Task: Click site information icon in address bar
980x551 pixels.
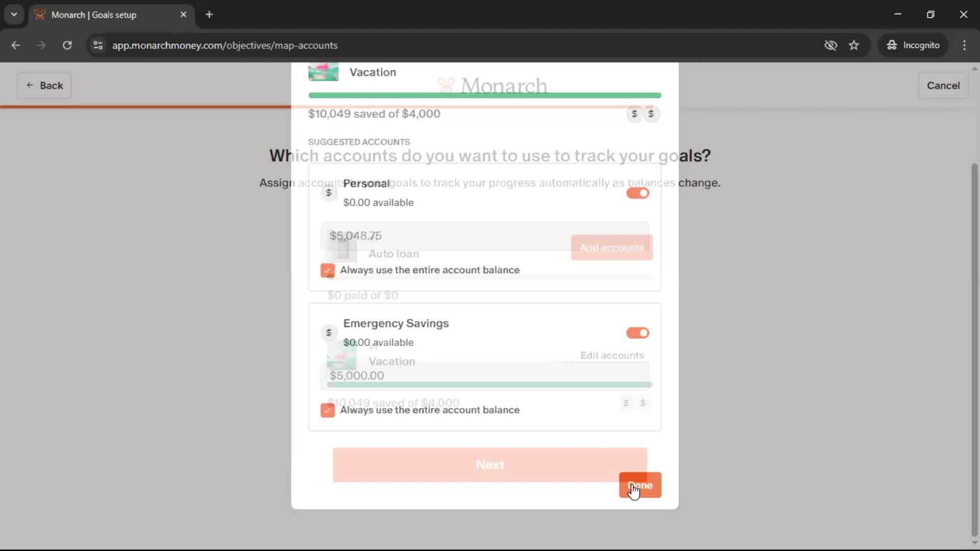Action: [x=98, y=45]
